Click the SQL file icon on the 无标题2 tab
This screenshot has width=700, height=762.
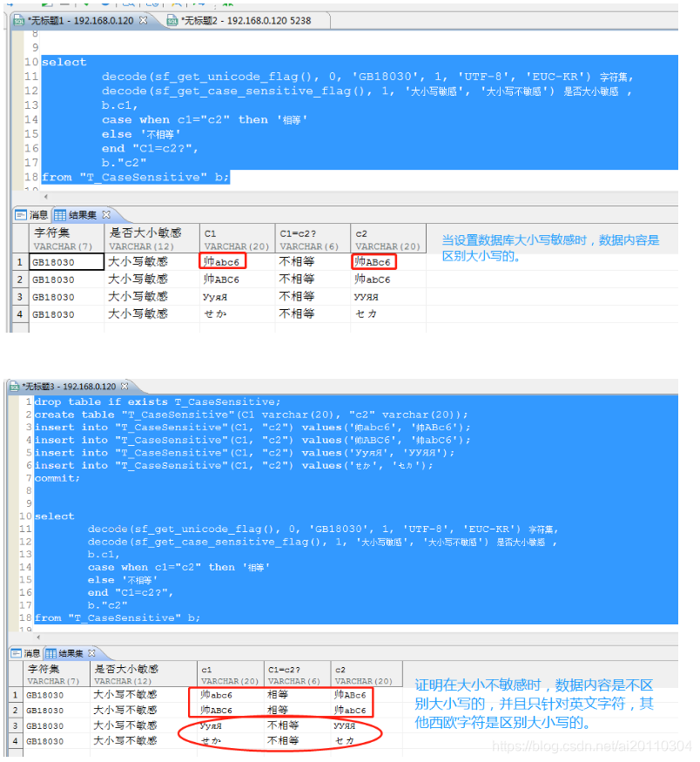point(172,20)
